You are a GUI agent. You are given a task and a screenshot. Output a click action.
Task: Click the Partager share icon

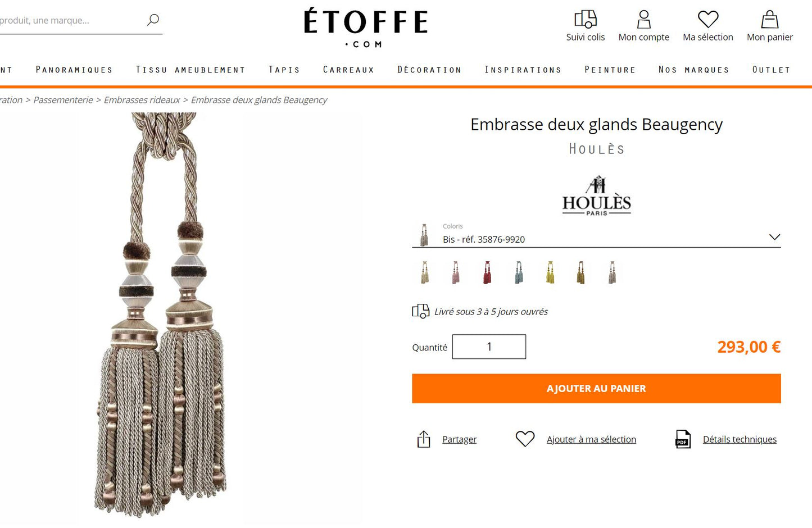[x=424, y=439]
